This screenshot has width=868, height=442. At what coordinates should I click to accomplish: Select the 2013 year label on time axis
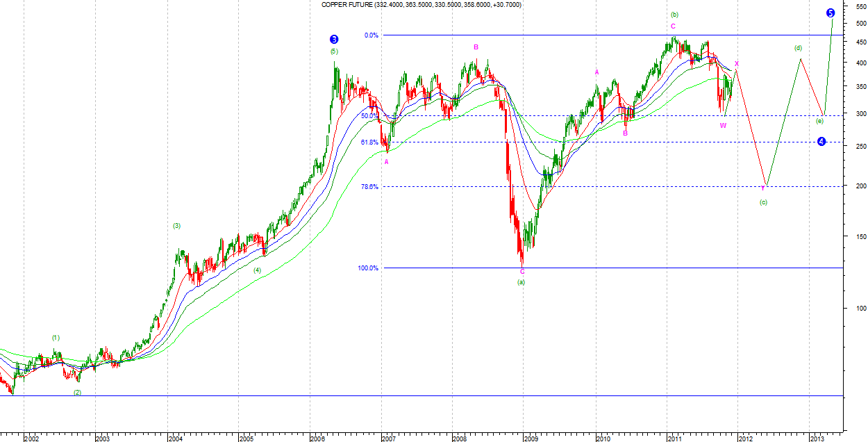pyautogui.click(x=817, y=439)
